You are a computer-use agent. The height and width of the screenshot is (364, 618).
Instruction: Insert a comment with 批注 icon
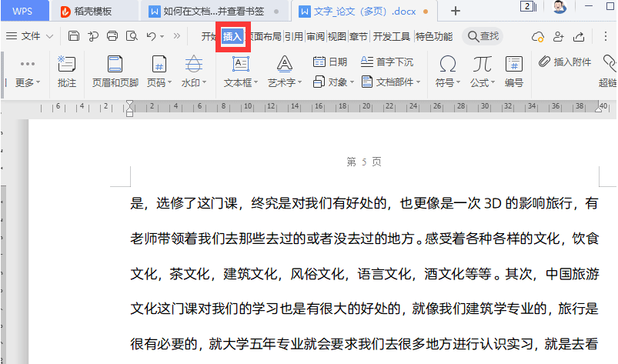[x=67, y=71]
